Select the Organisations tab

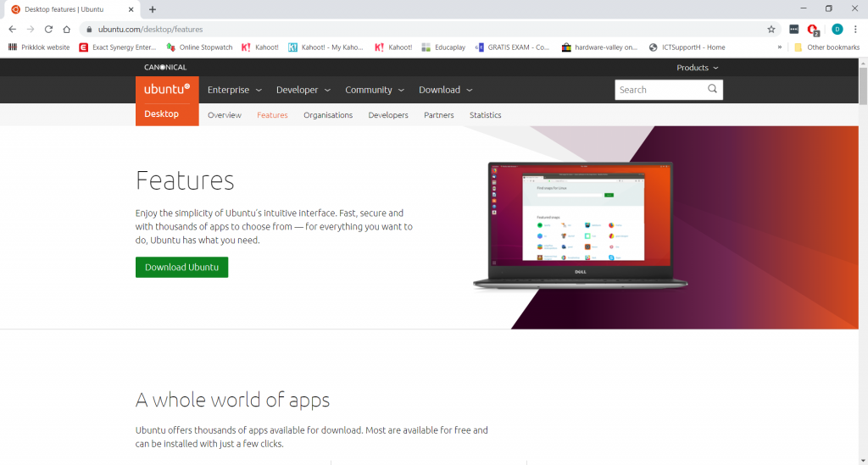(x=328, y=115)
